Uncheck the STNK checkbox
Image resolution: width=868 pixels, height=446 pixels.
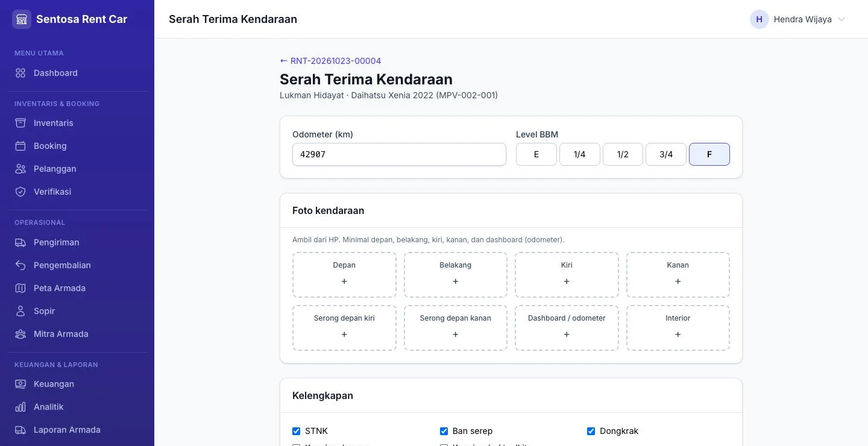pos(296,431)
